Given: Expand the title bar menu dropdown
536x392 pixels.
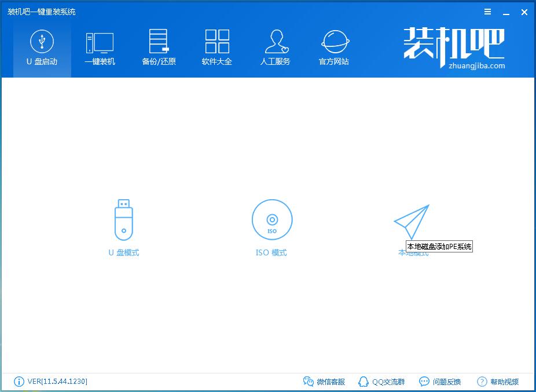Looking at the screenshot, I should [487, 12].
